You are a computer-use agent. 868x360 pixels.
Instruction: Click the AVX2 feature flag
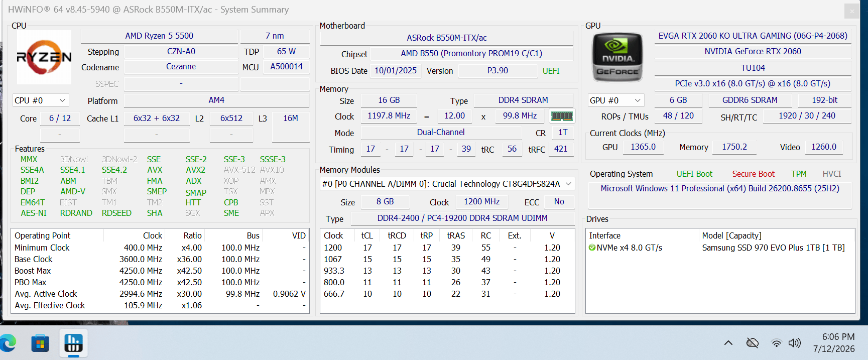[x=195, y=170]
